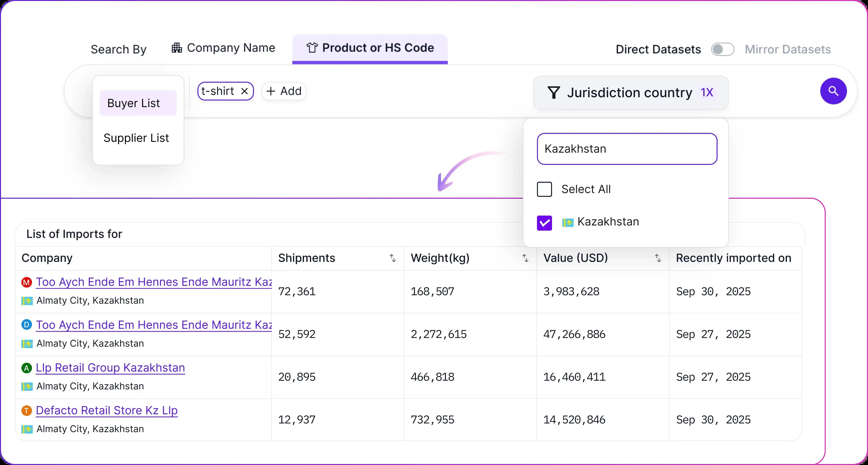Click the purple search magnifier button
The image size is (868, 465).
pyautogui.click(x=833, y=91)
